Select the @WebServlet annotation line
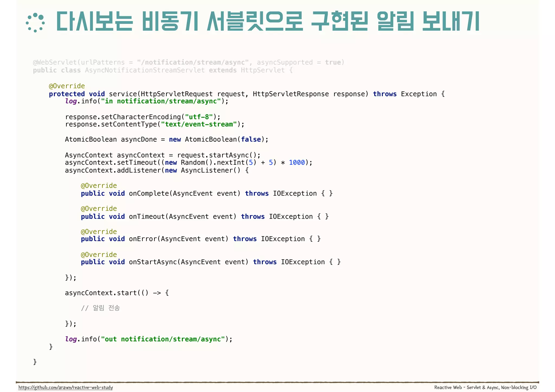 [x=189, y=62]
